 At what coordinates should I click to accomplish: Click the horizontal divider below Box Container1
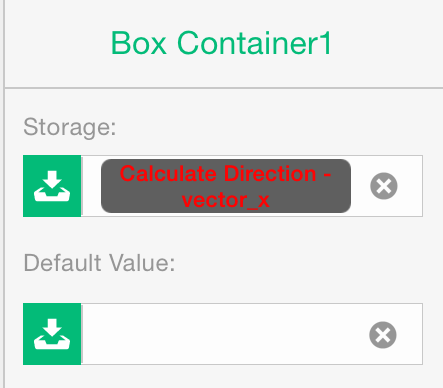tap(224, 88)
